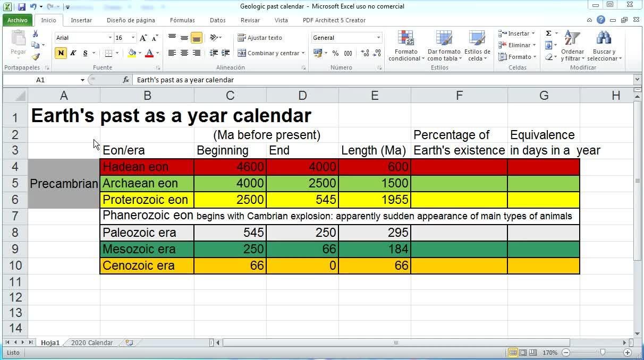Insert new worksheet tab icon

[129, 343]
